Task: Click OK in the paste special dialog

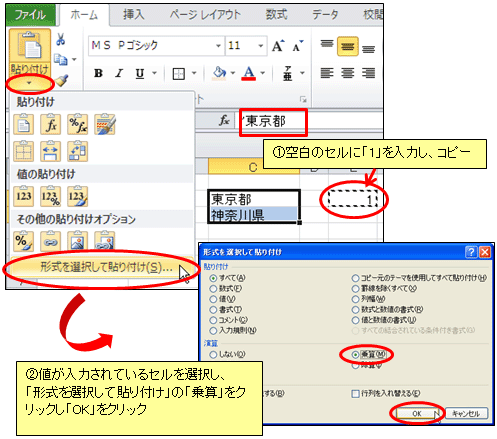Action: click(x=417, y=414)
